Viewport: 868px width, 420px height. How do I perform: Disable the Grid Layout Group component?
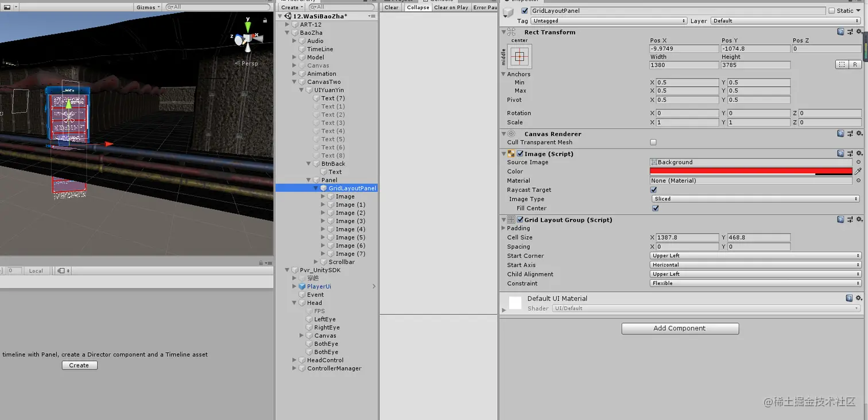tap(520, 219)
